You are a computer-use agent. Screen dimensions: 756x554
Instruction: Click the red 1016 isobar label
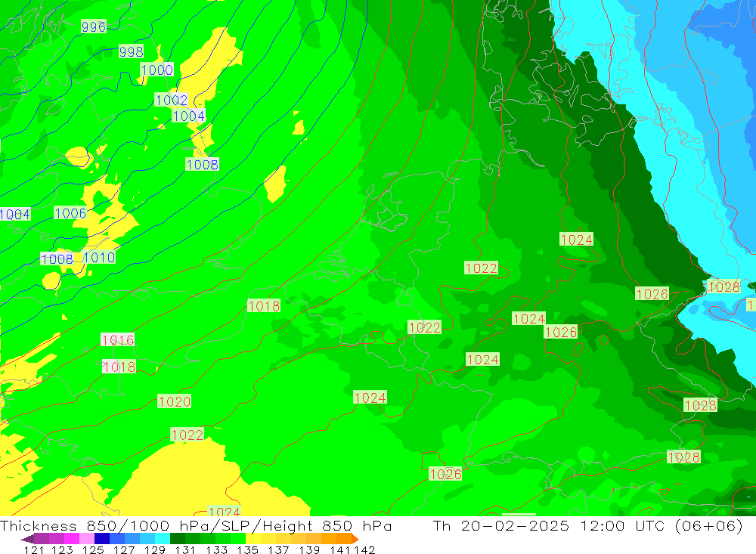pyautogui.click(x=118, y=340)
